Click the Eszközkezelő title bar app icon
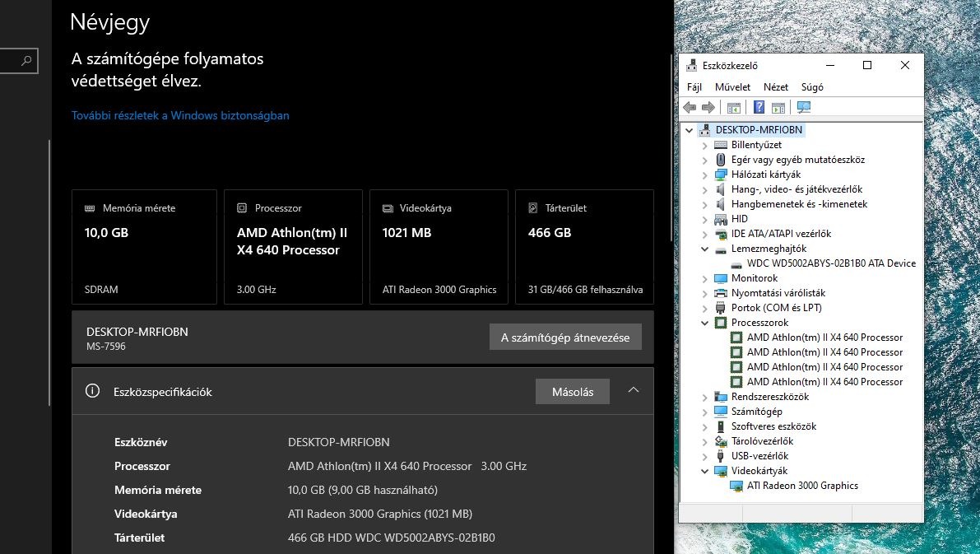Viewport: 980px width, 554px height. pos(691,66)
